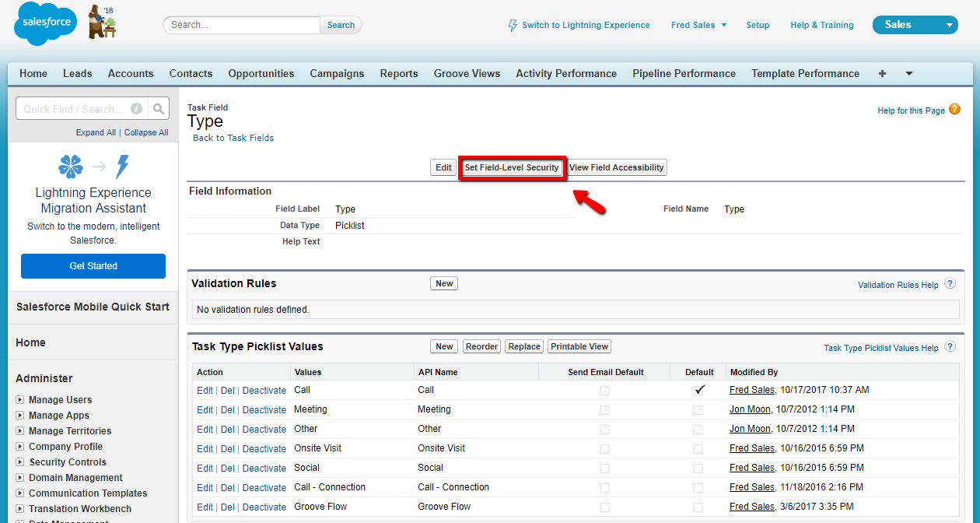Viewport: 980px width, 523px height.
Task: Go to the Home tab
Action: (x=33, y=73)
